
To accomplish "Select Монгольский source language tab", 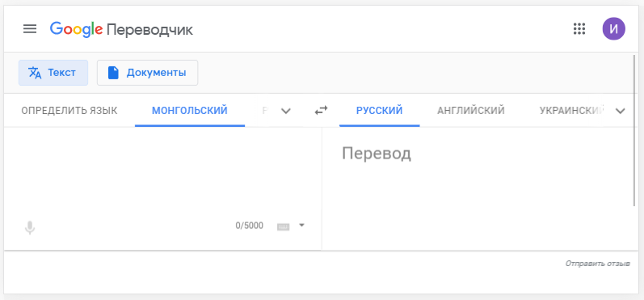I will 190,111.
